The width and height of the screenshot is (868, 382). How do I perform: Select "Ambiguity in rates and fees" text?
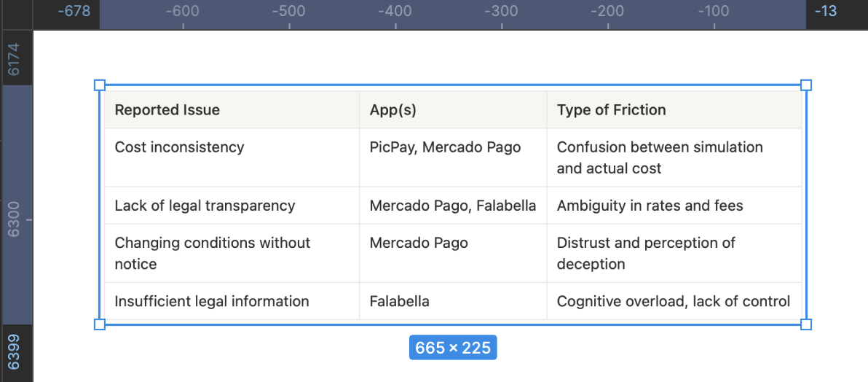650,206
